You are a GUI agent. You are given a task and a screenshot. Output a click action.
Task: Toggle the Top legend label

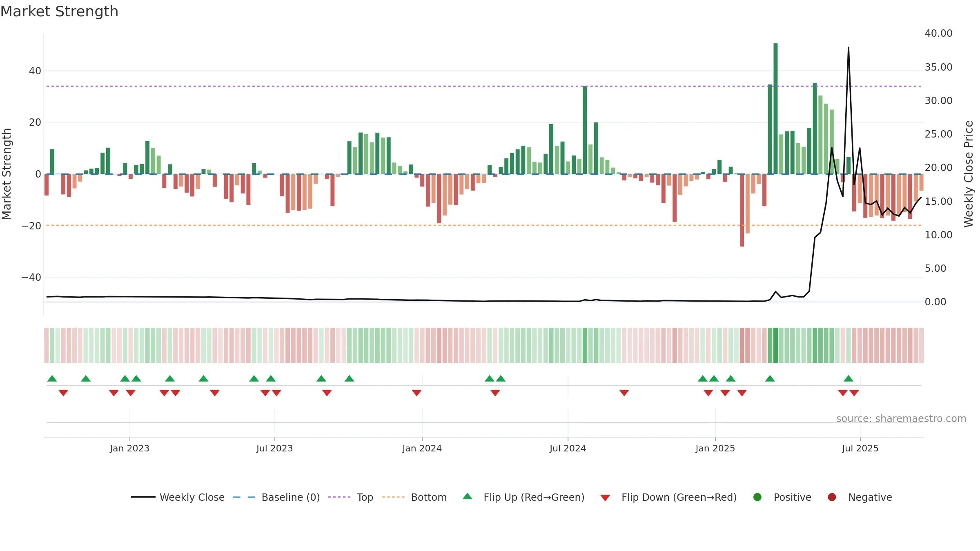(x=365, y=497)
